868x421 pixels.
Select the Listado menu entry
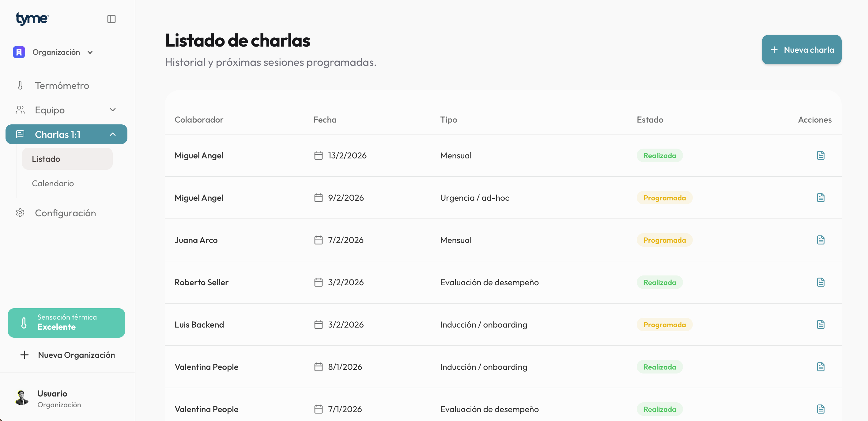click(46, 158)
